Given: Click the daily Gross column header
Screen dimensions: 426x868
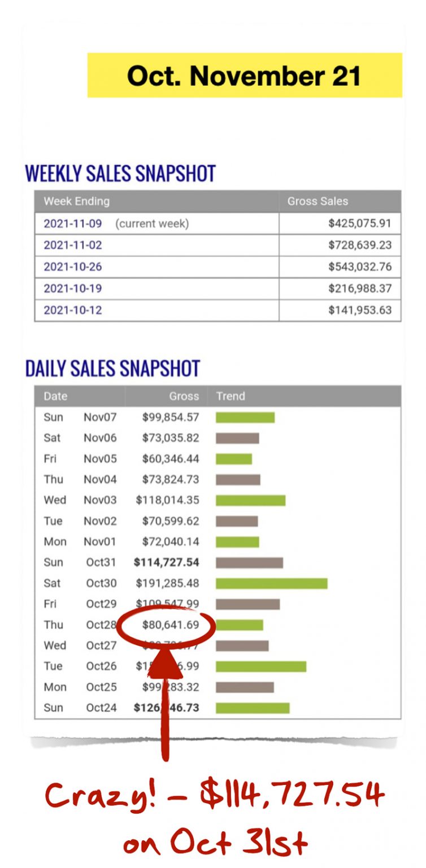Looking at the screenshot, I should [184, 396].
